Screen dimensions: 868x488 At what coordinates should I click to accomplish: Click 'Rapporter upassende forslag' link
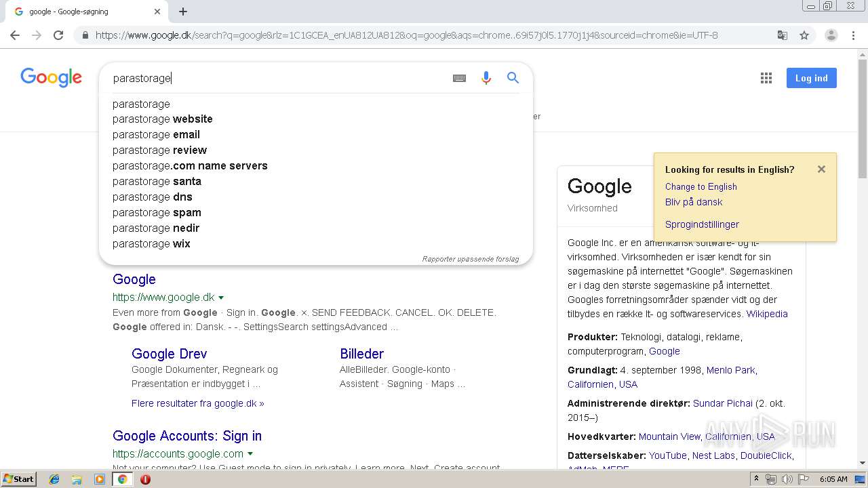pos(471,259)
